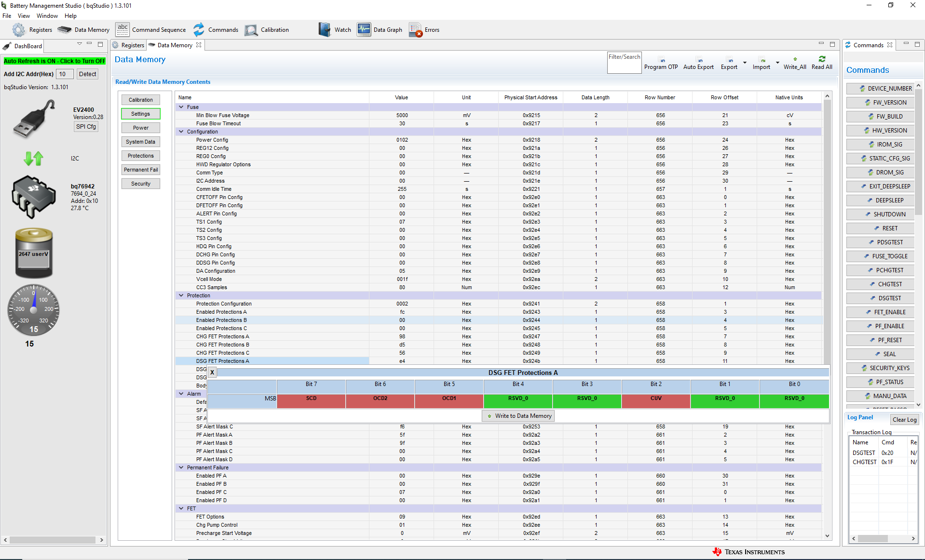
Task: Toggle the RSVD_0 bit 3
Action: coord(587,401)
